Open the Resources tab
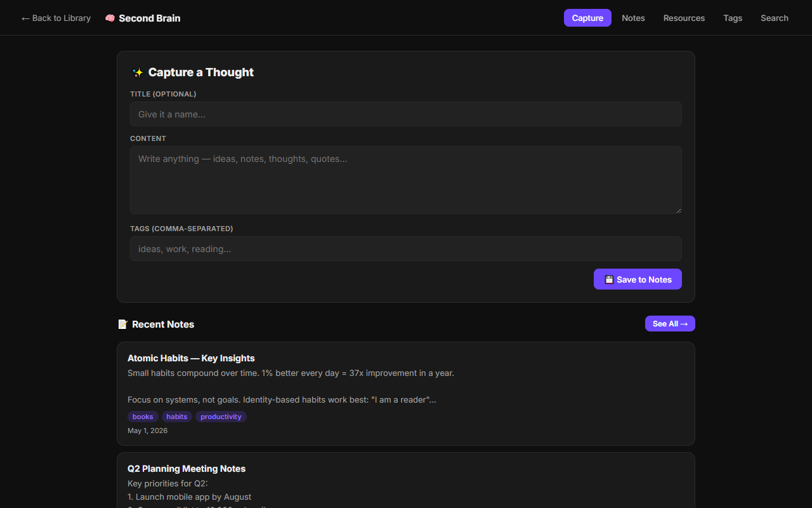The width and height of the screenshot is (812, 508). [684, 18]
